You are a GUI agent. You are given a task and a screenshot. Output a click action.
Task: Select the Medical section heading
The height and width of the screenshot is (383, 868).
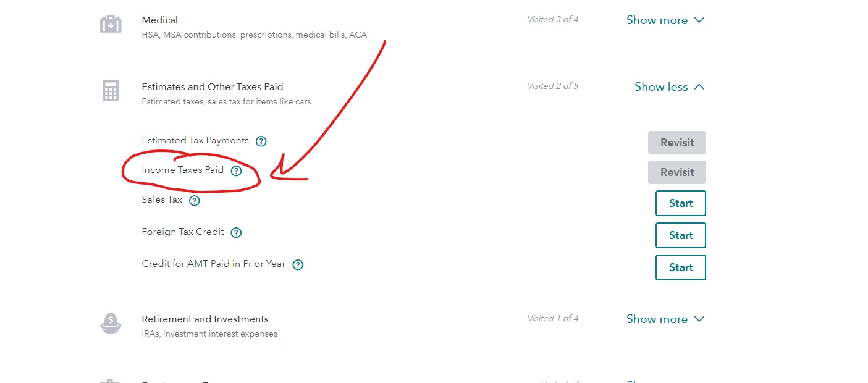click(x=160, y=20)
